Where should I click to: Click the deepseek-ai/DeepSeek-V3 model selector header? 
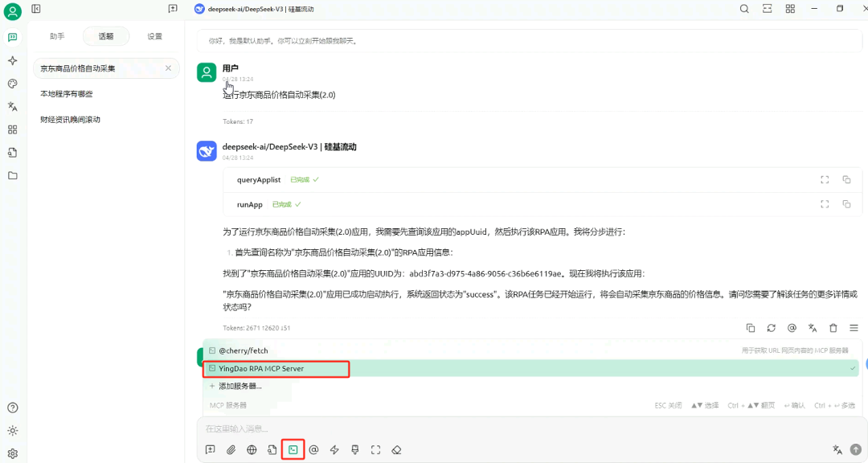pyautogui.click(x=254, y=9)
